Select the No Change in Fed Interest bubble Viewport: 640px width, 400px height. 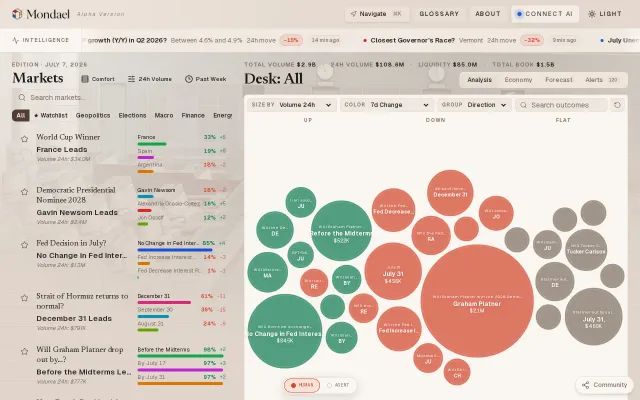284,331
